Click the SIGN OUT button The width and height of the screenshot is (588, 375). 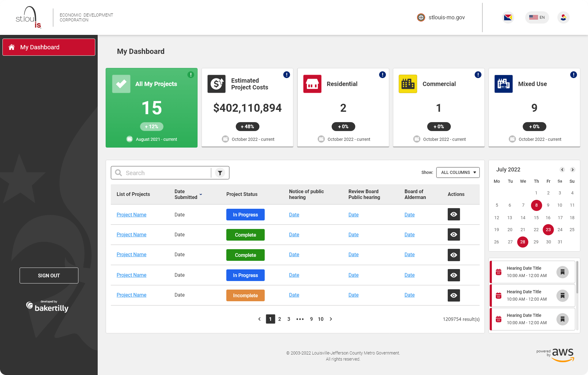(x=49, y=276)
